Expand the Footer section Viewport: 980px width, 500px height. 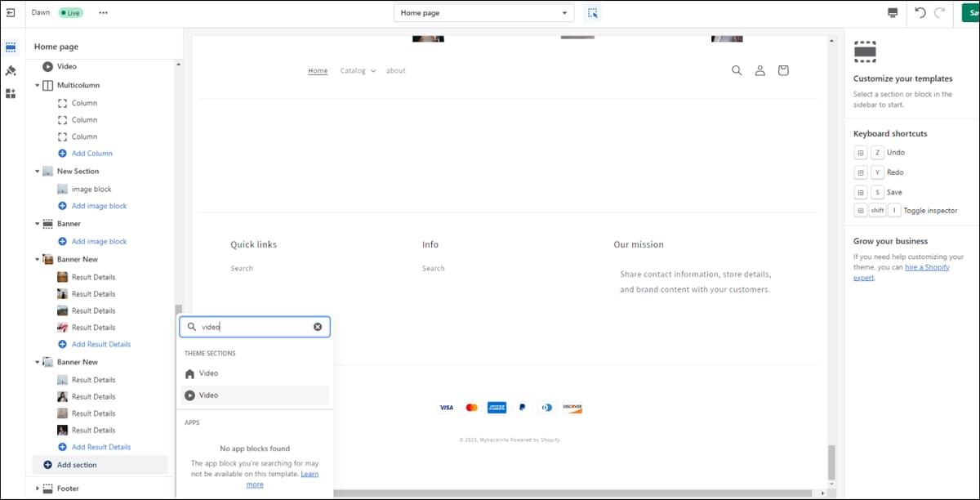click(37, 489)
